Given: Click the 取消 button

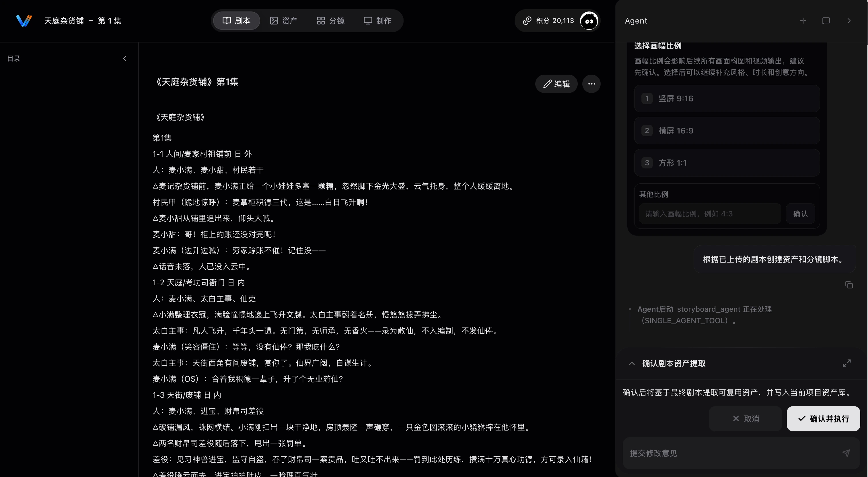Looking at the screenshot, I should [745, 419].
